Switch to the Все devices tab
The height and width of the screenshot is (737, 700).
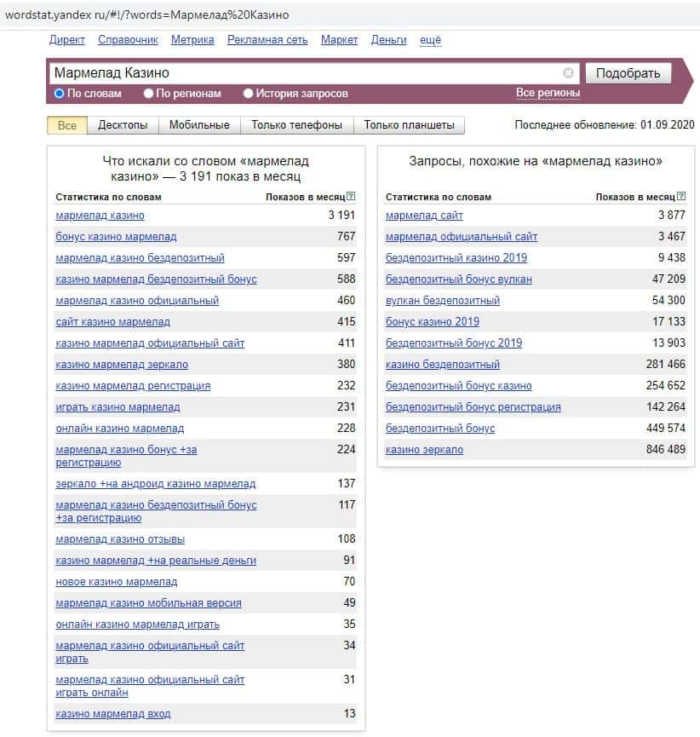coord(67,125)
